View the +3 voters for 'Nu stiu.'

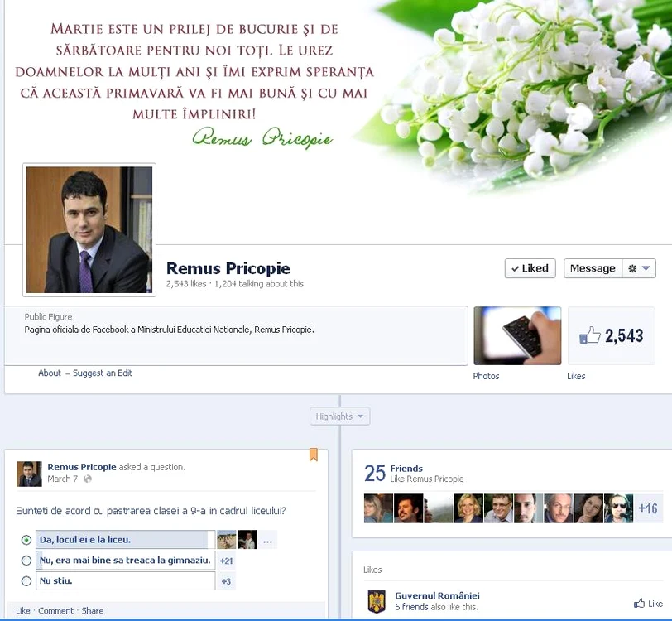point(226,581)
